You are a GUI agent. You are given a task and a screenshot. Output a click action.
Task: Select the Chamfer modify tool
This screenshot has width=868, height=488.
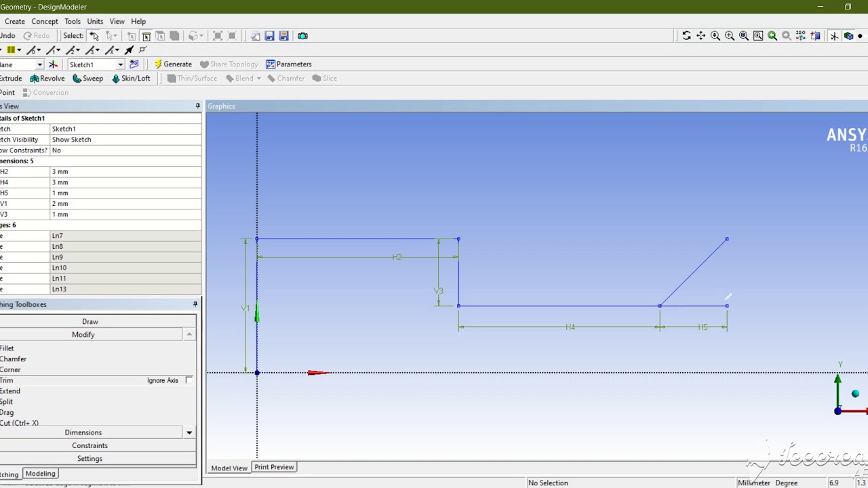pyautogui.click(x=13, y=359)
